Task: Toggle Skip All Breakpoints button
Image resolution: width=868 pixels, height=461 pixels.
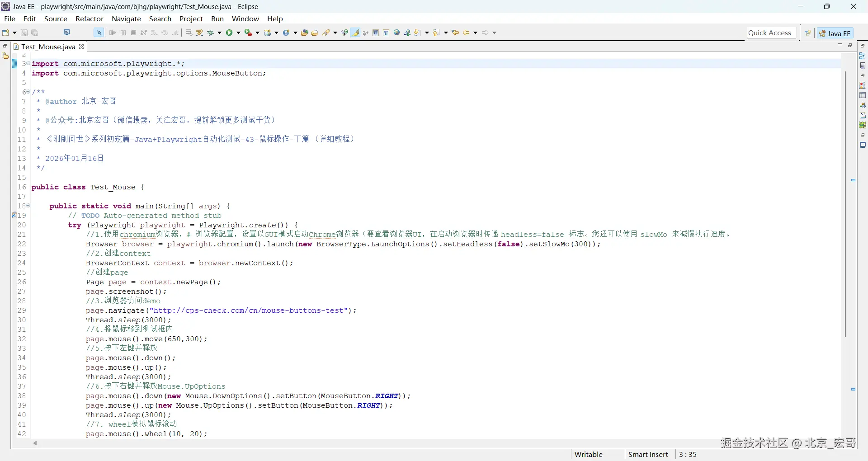Action: click(x=99, y=33)
